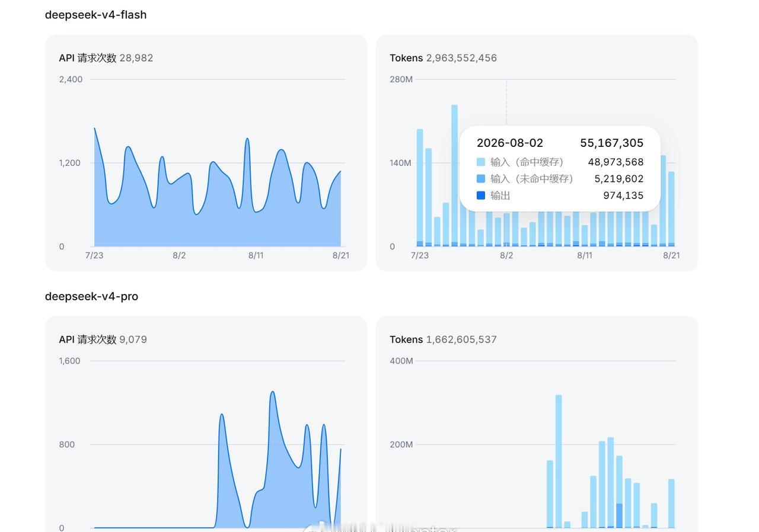Click the 1,200 y-axis label
759x532 pixels.
click(69, 163)
